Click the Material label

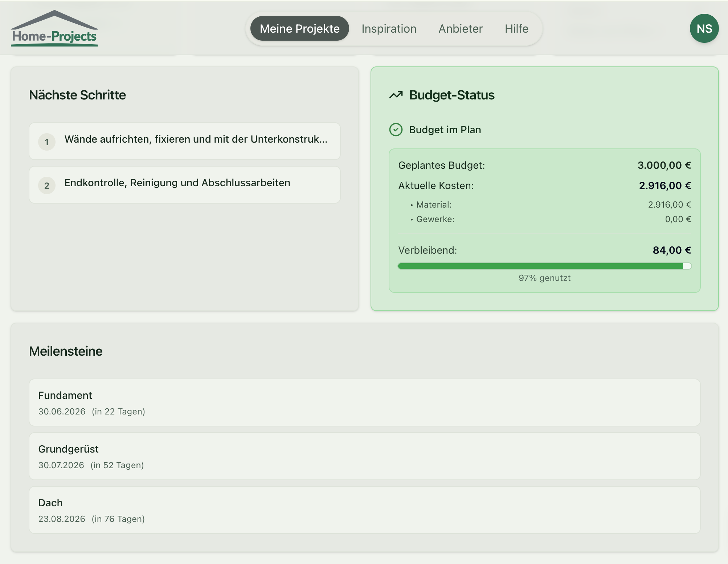coord(434,205)
